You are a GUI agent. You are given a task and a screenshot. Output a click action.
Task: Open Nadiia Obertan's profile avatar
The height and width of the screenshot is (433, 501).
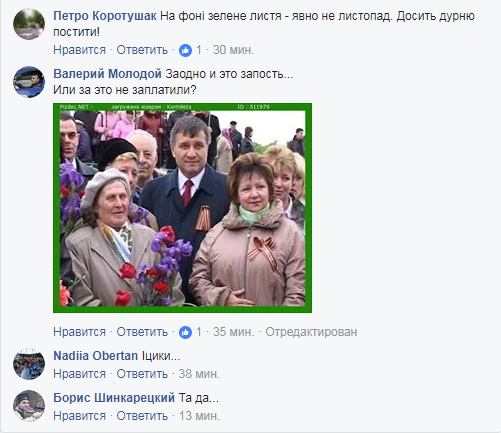[x=29, y=364]
